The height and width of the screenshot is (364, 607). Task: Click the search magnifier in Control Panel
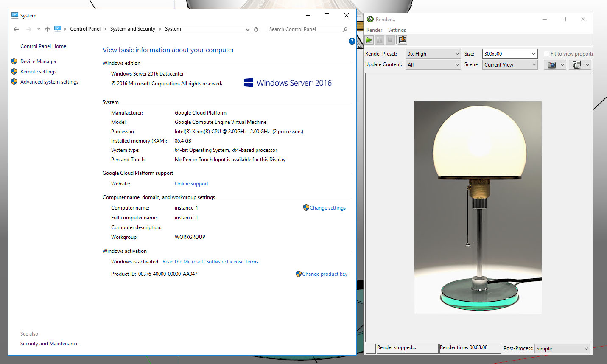pyautogui.click(x=345, y=29)
